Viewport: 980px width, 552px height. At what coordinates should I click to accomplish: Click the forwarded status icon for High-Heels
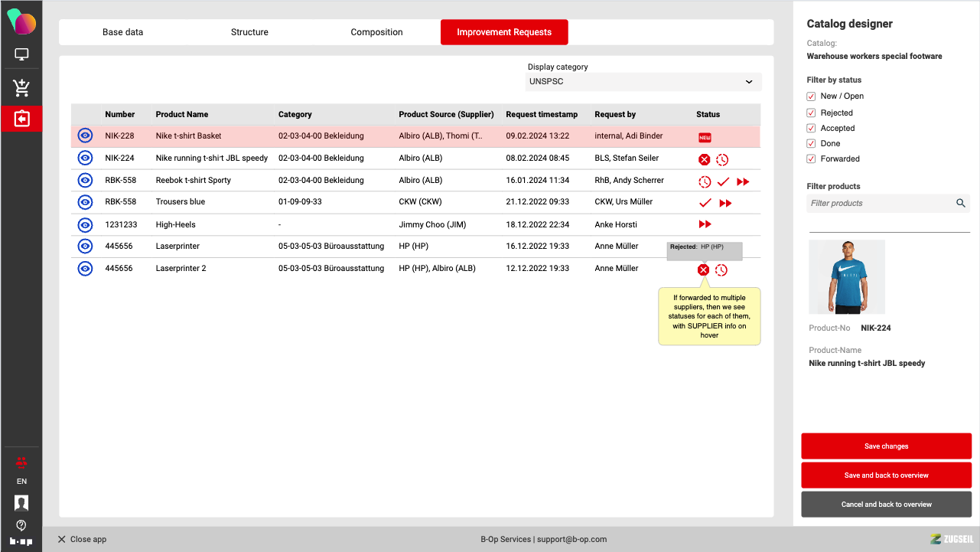pyautogui.click(x=705, y=224)
